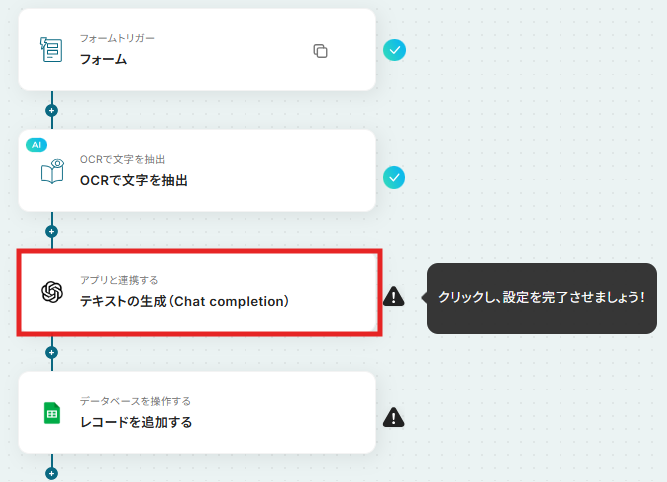Click green checkmark beside OCR step
This screenshot has width=667, height=482.
click(x=394, y=177)
